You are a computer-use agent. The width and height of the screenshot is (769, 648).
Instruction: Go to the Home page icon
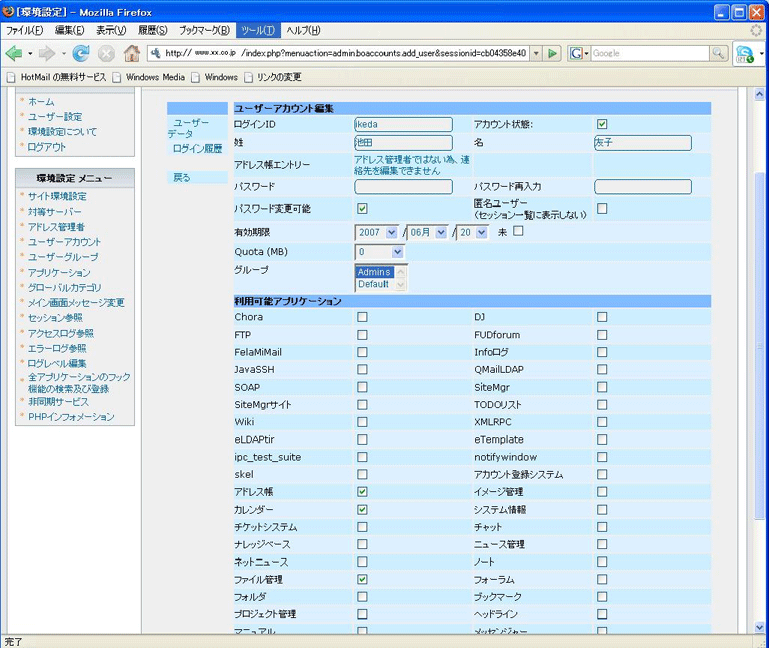pos(131,53)
